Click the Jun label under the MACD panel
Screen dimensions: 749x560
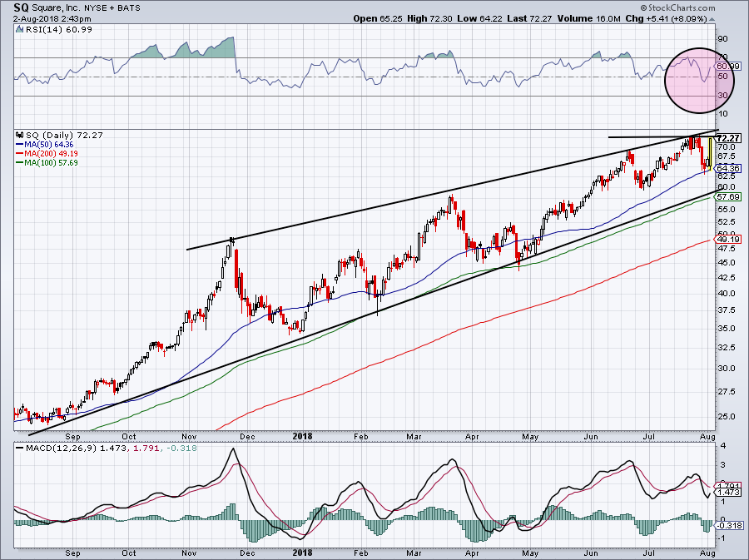[591, 553]
